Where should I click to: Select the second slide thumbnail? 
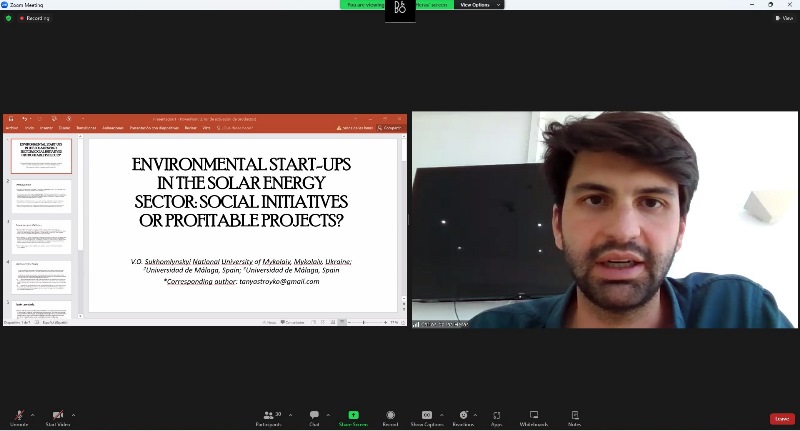pos(43,197)
